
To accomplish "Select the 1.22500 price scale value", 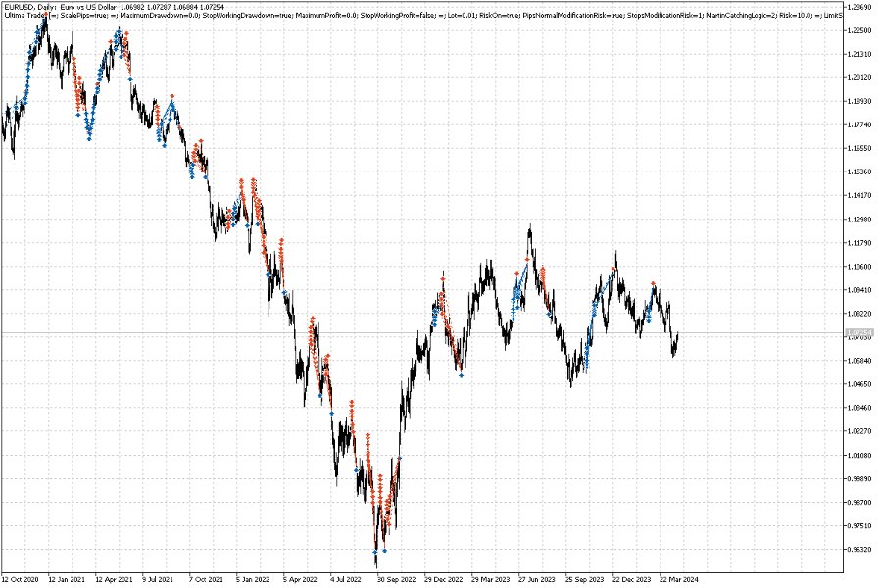I will coord(859,30).
